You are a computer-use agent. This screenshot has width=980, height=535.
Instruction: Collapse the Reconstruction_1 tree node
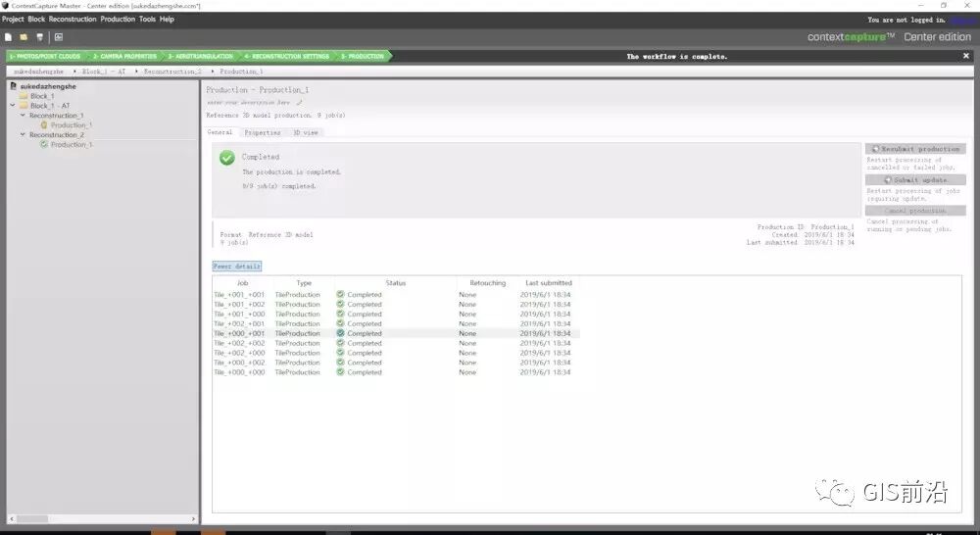coord(23,115)
